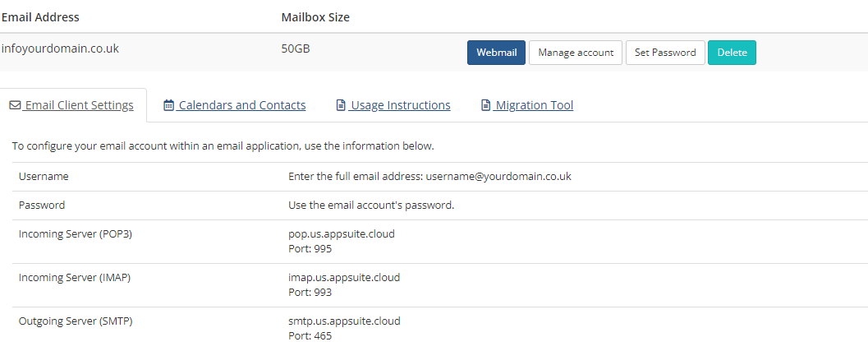The image size is (868, 351).
Task: Go to the Migration Tool tab
Action: pyautogui.click(x=527, y=105)
